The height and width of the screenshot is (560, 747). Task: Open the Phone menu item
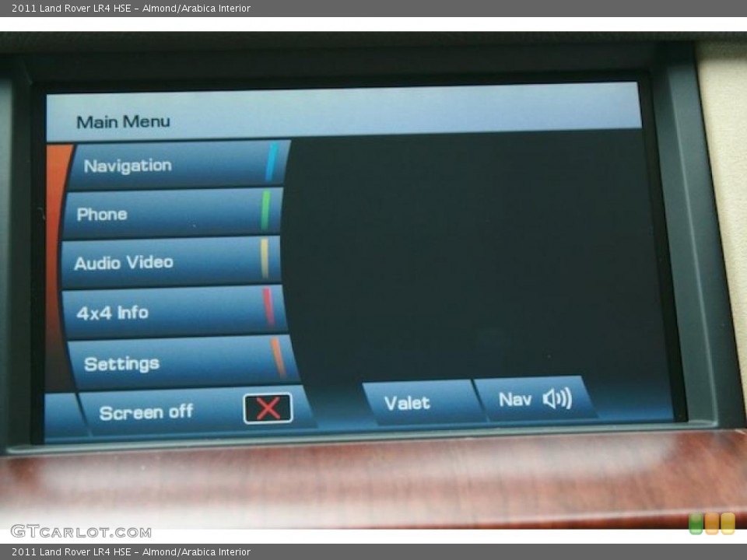click(x=172, y=214)
